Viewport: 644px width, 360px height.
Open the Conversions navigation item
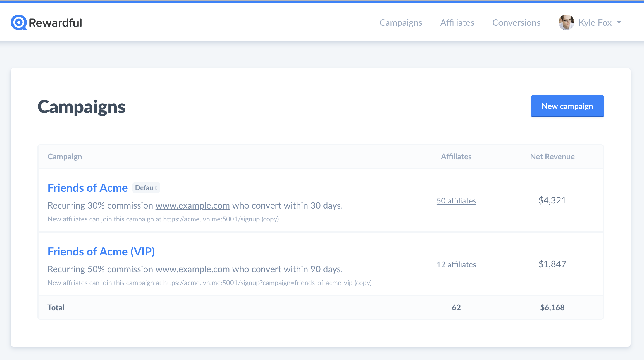point(516,22)
